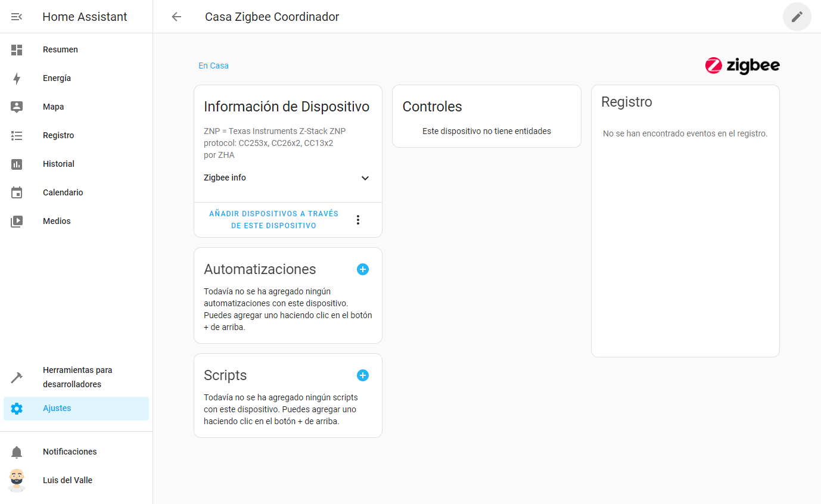Open Resumen in the sidebar
821x504 pixels.
60,50
